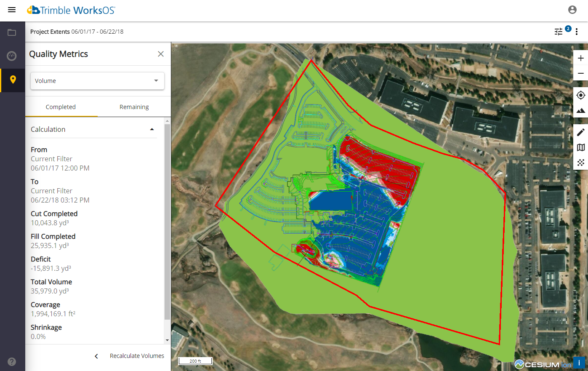
Task: Open the filter settings sliders icon
Action: point(559,32)
